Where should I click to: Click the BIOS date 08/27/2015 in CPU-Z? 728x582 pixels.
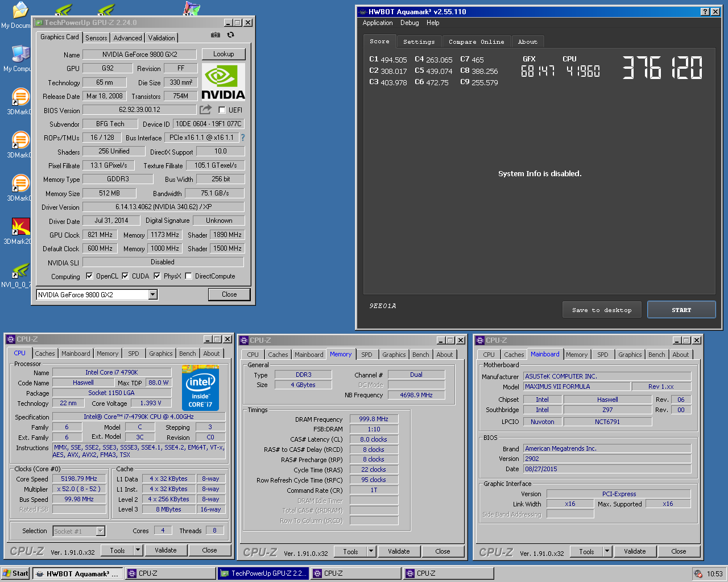point(607,469)
